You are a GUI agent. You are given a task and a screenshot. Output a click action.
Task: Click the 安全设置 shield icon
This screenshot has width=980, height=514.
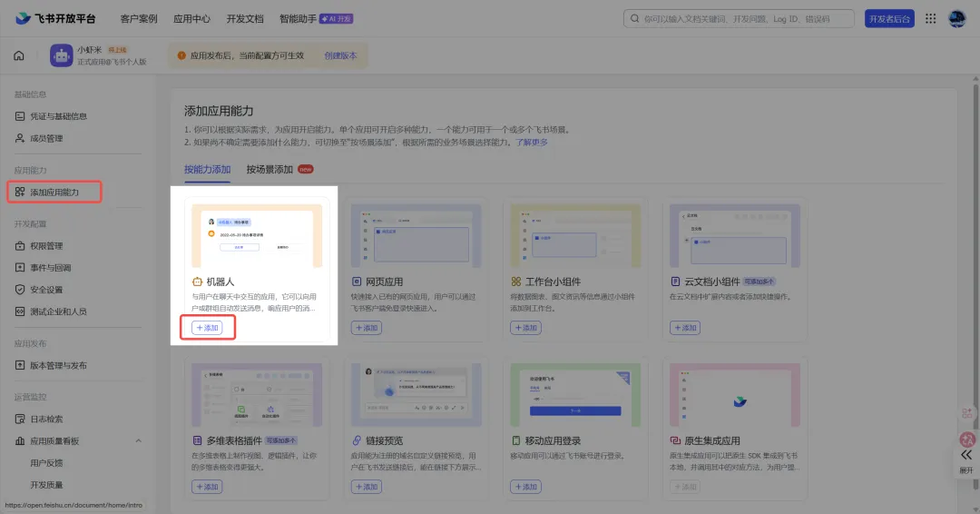[20, 290]
